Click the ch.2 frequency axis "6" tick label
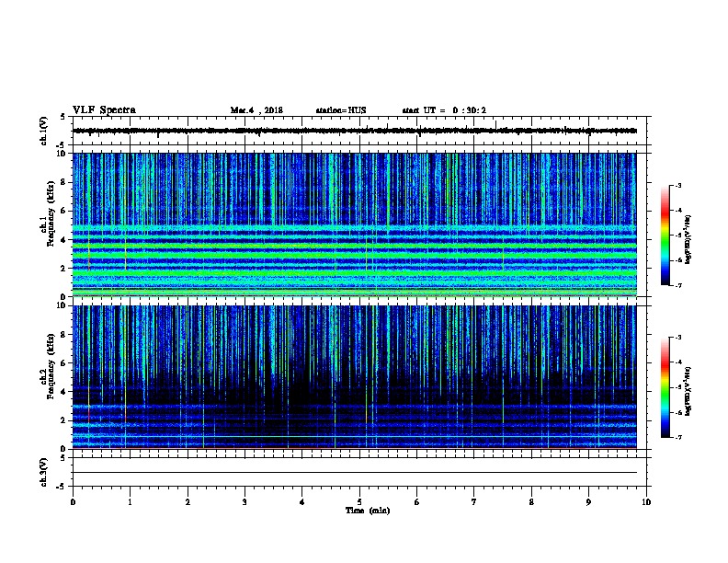Screen dimensions: 728x563 coord(64,362)
